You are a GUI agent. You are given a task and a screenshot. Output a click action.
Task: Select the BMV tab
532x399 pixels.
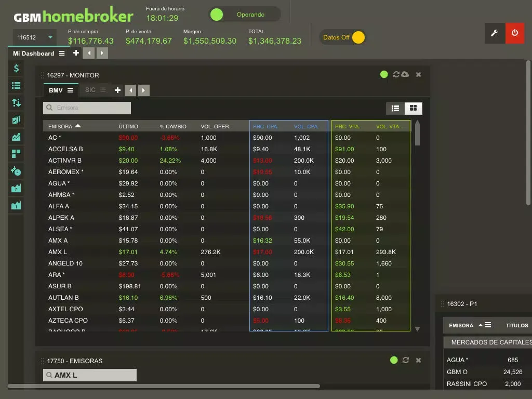tap(56, 90)
